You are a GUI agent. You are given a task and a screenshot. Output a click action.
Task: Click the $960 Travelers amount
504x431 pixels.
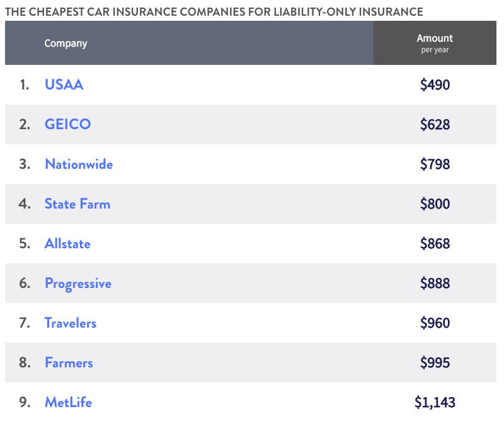coord(435,323)
